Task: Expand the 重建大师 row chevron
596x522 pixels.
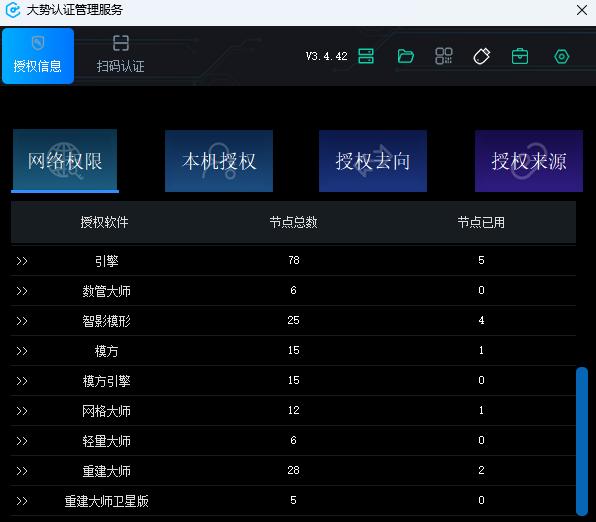Action: (22, 471)
